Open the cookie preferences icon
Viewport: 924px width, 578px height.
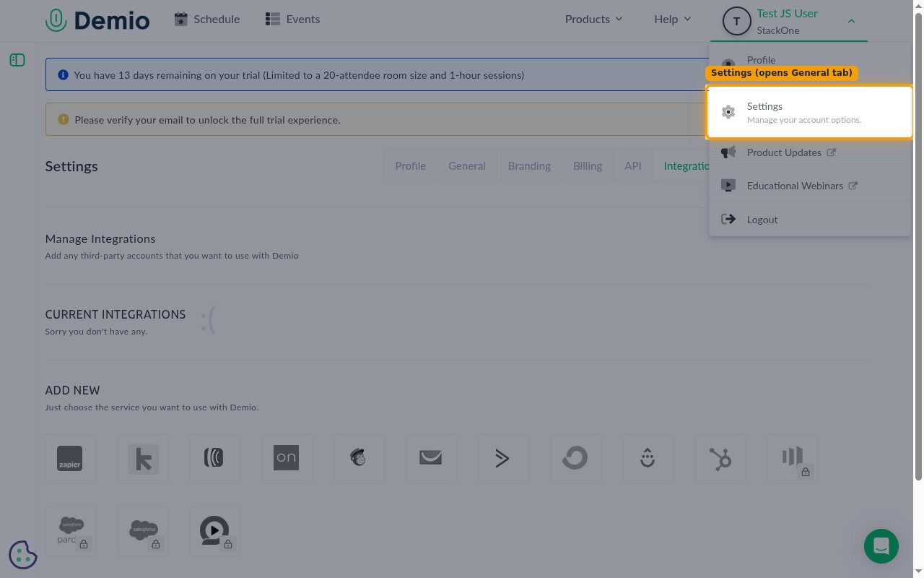pos(23,554)
